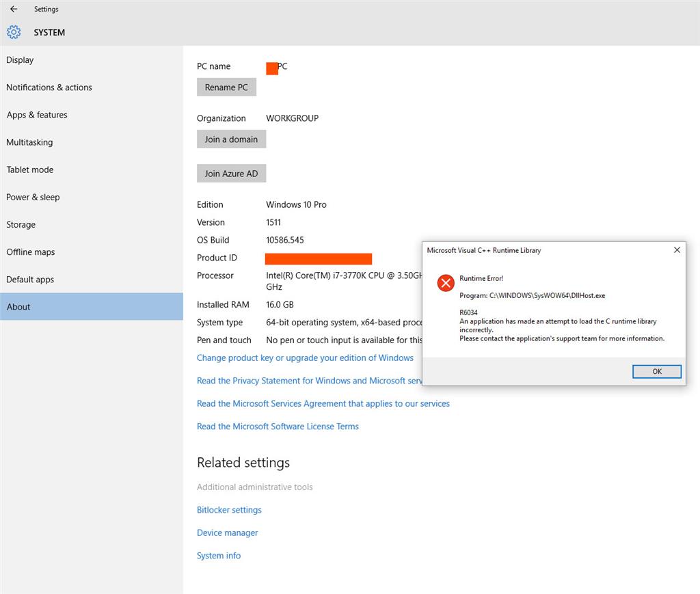Open the System info link
Viewport: 700px width, 594px height.
[x=219, y=556]
